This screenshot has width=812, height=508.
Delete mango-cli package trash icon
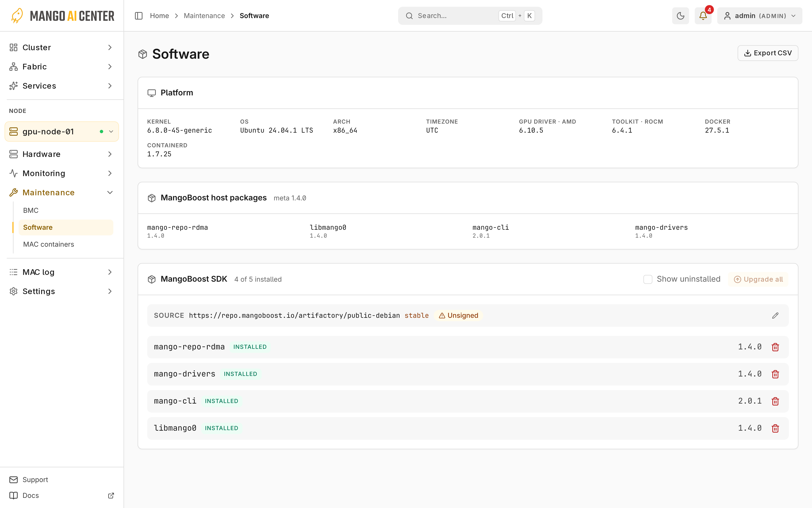(x=775, y=401)
